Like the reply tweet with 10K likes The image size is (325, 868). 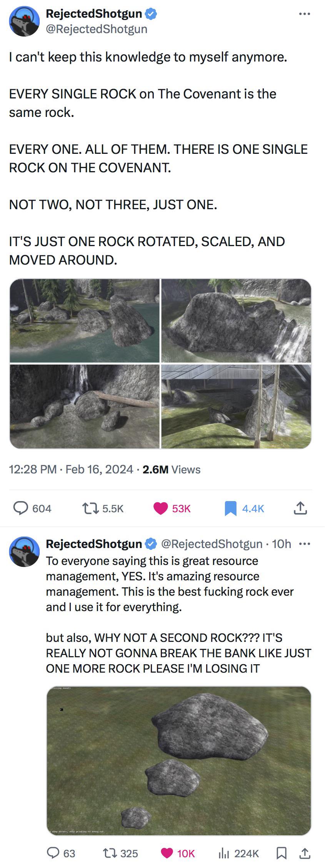(x=167, y=853)
